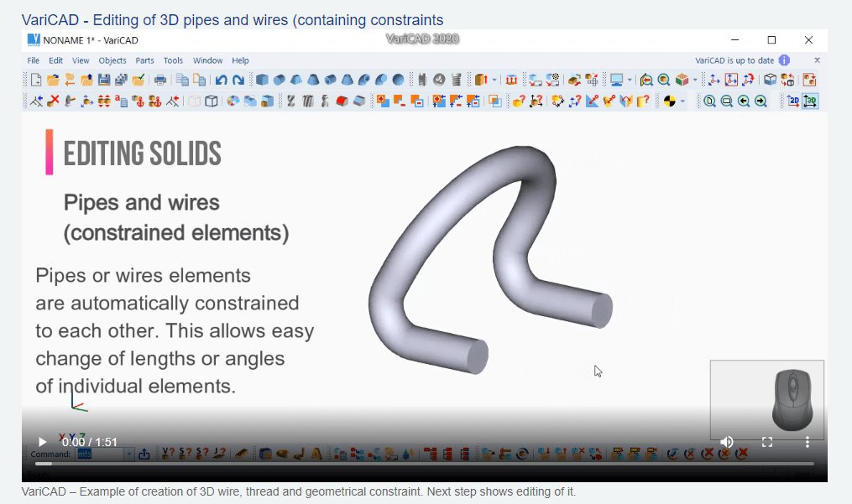Click the VariCAD editing 3D pipes title link
This screenshot has height=504, width=852.
[233, 20]
